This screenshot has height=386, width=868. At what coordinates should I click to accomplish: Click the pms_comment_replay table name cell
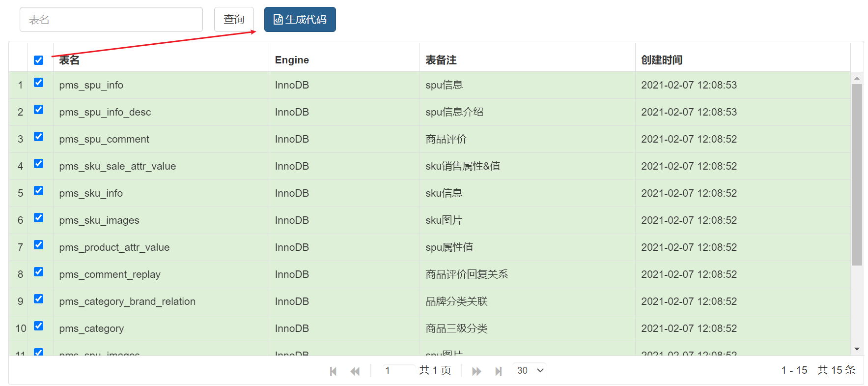[161, 274]
